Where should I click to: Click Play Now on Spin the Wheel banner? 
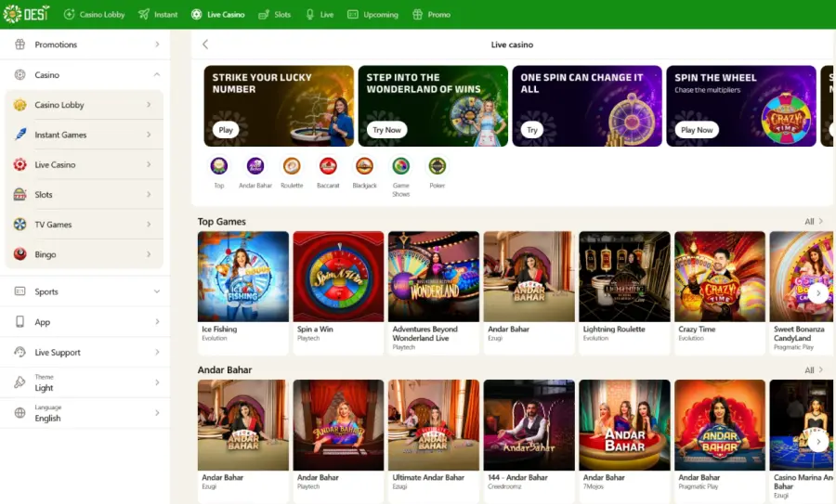click(x=697, y=130)
